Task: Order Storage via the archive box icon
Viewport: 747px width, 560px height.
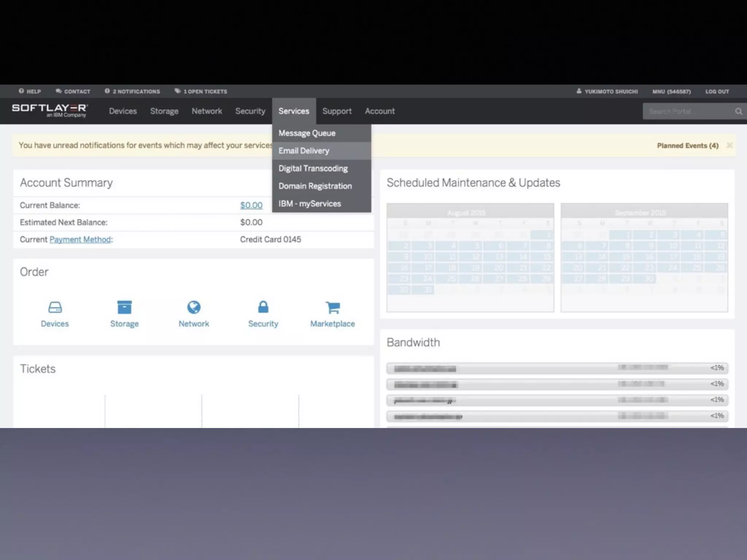Action: (x=124, y=307)
